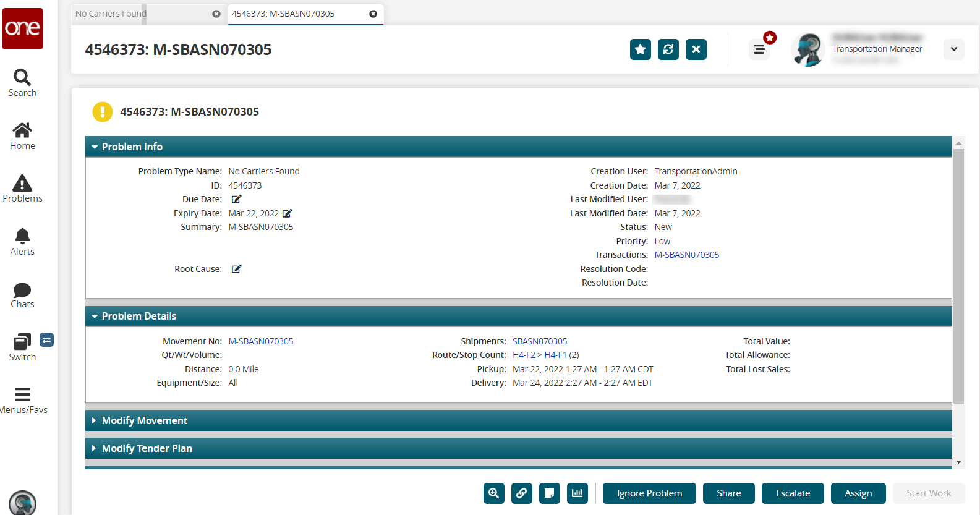Edit the Expiry Date field
The image size is (980, 515).
coord(287,213)
